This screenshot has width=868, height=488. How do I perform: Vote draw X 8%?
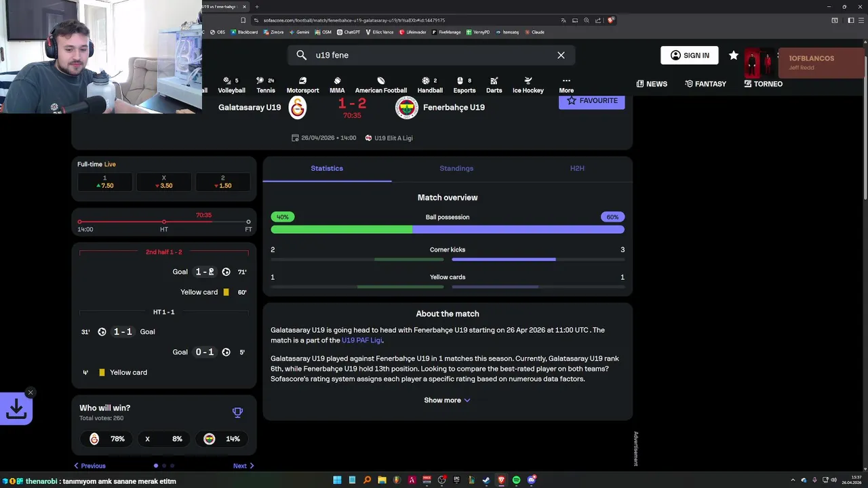click(163, 439)
